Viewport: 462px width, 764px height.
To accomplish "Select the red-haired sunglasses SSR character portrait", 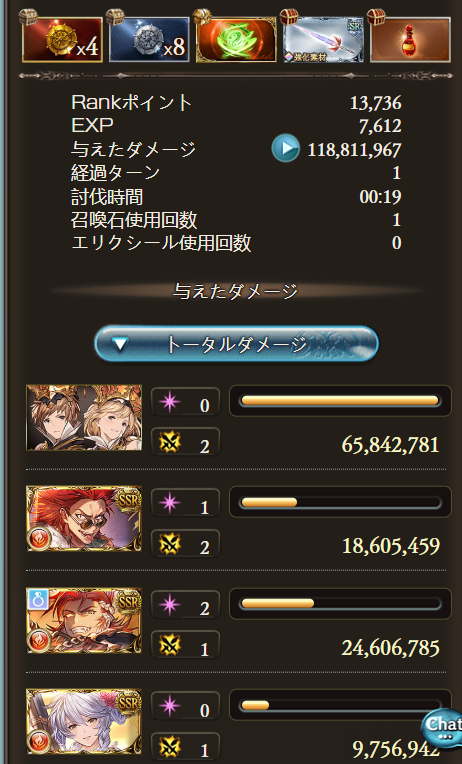I will pos(84,518).
